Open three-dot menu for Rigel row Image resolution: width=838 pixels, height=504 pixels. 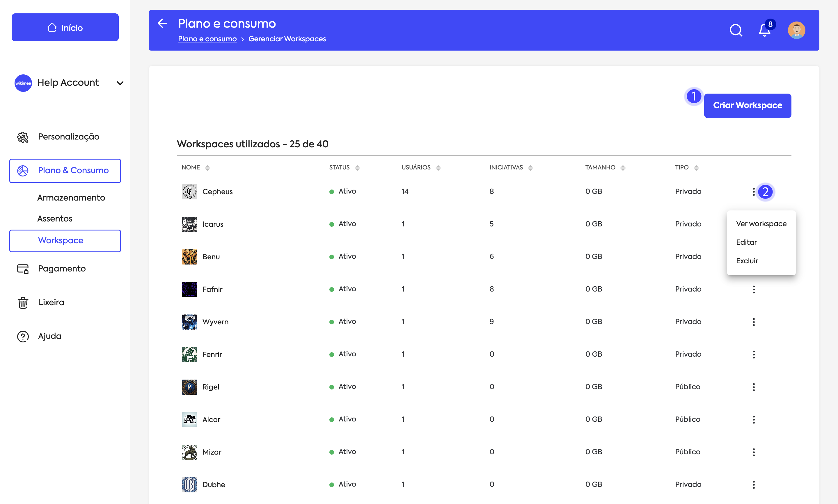point(754,387)
